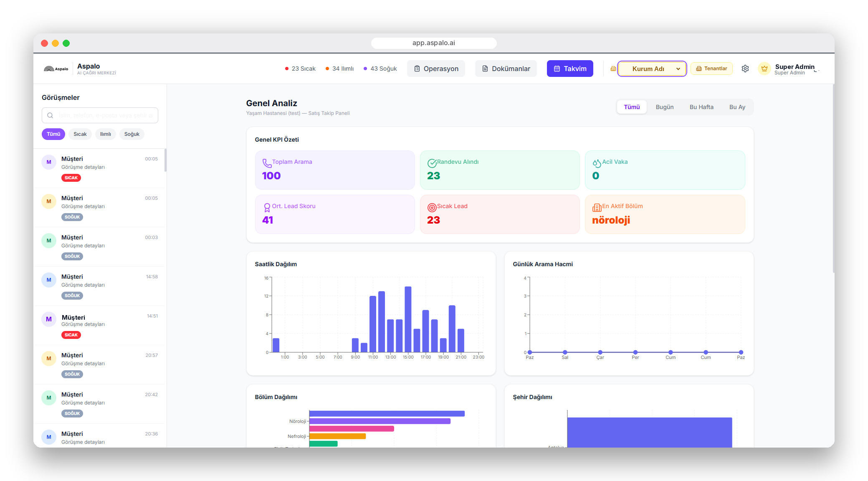Filter conversations by Sıcak pill
The width and height of the screenshot is (868, 481).
(80, 134)
